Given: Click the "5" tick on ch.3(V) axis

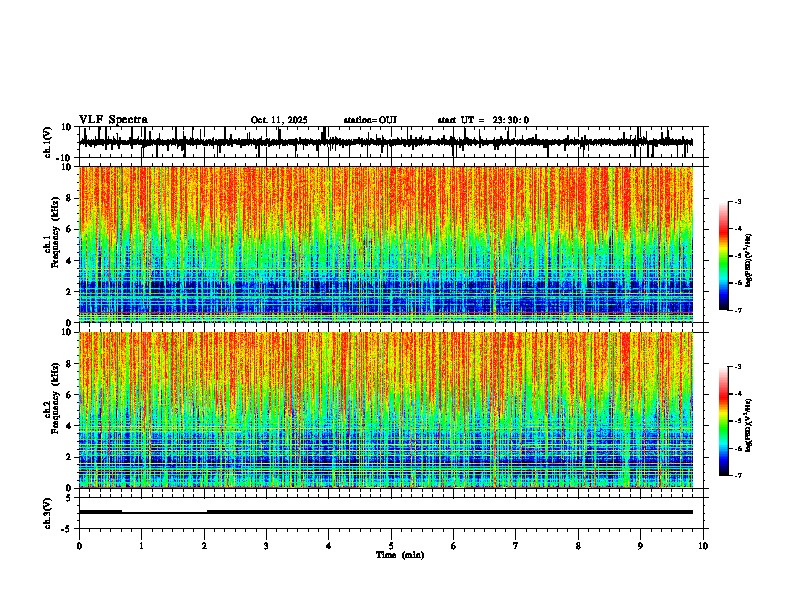Looking at the screenshot, I should 69,498.
